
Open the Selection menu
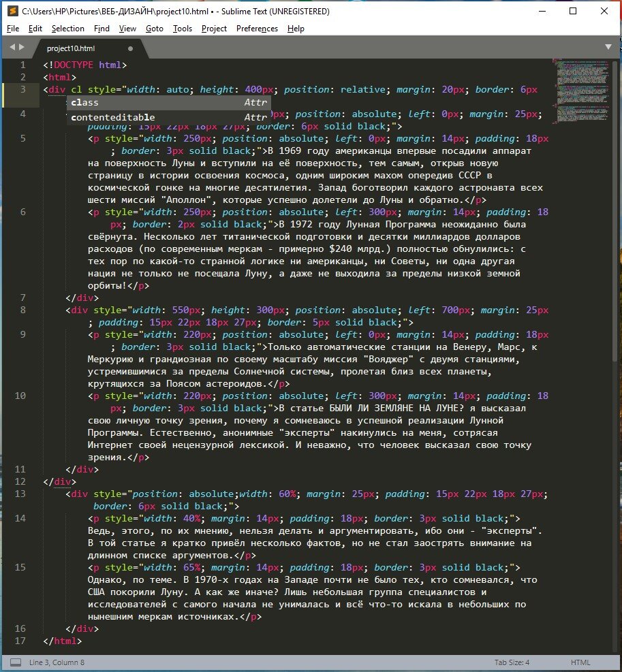pos(67,29)
